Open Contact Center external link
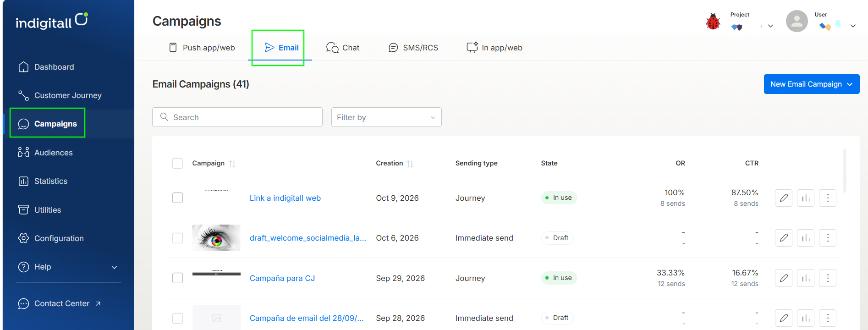This screenshot has width=868, height=330. coord(60,303)
